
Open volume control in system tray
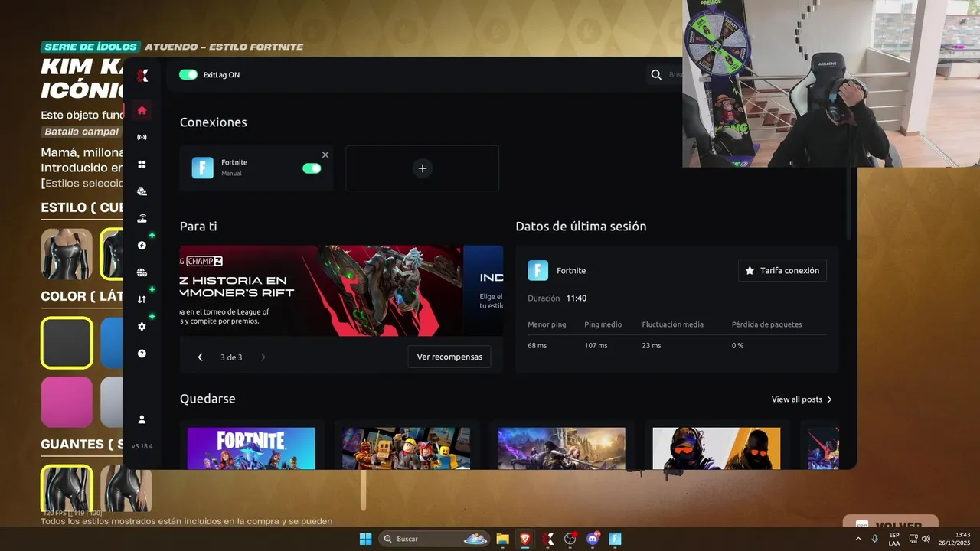tap(926, 539)
